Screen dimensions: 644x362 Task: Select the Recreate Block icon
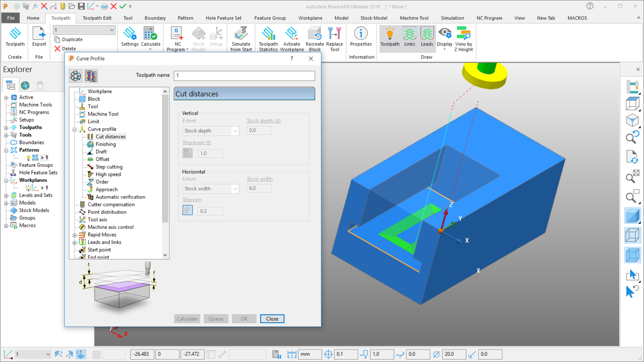(x=315, y=38)
